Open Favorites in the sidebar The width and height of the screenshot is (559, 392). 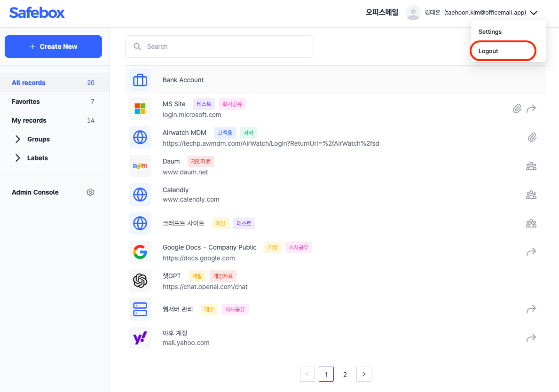click(26, 102)
